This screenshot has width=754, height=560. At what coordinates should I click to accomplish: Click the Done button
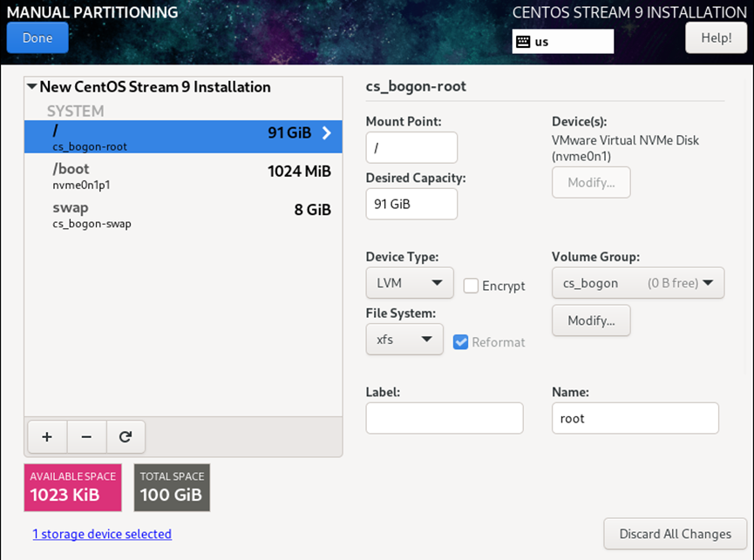pyautogui.click(x=37, y=38)
